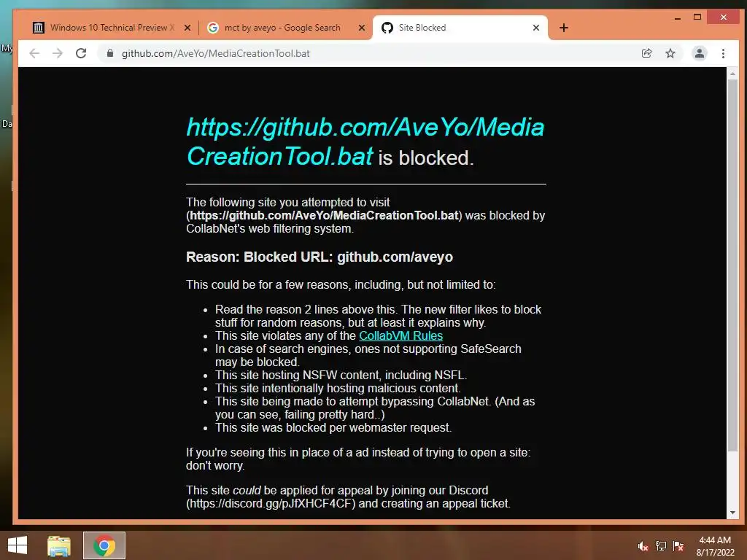The width and height of the screenshot is (747, 560).
Task: Switch to mct by aveyo Google Search tab
Action: click(x=282, y=28)
